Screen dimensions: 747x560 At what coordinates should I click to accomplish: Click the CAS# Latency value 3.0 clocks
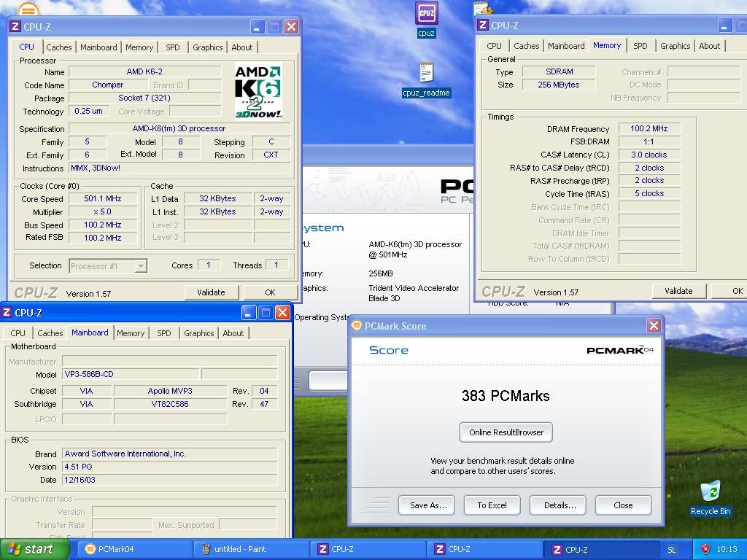click(x=649, y=155)
